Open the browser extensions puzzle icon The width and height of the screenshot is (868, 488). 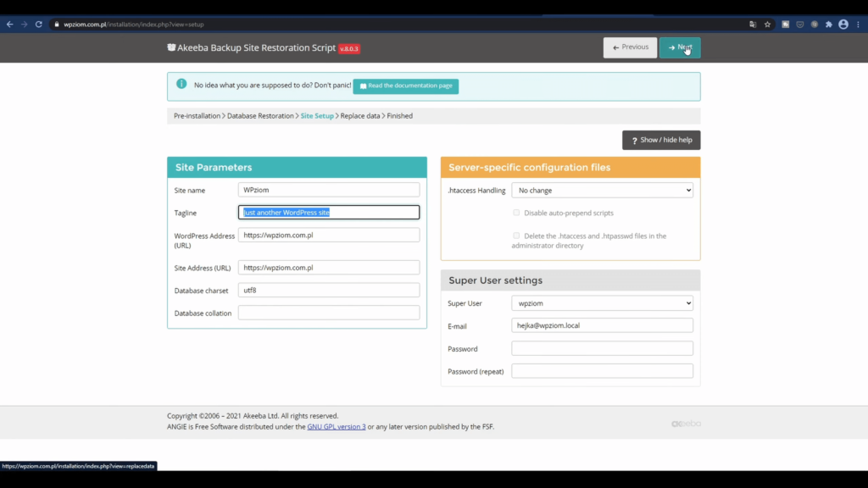coord(828,25)
